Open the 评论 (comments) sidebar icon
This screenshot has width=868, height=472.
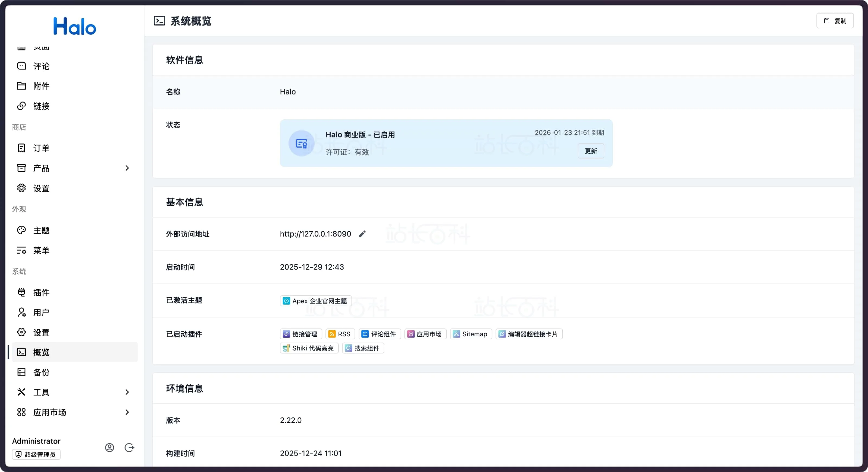pyautogui.click(x=21, y=66)
